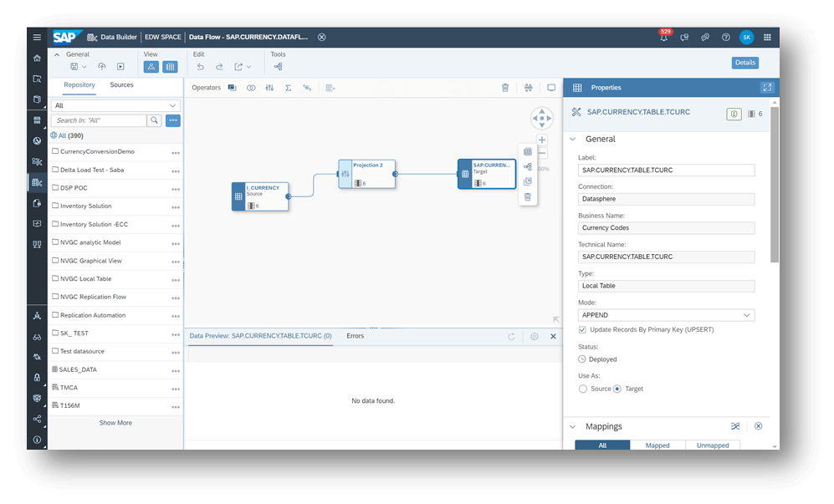This screenshot has height=504, width=834.
Task: Toggle the diagram view button
Action: point(151,67)
